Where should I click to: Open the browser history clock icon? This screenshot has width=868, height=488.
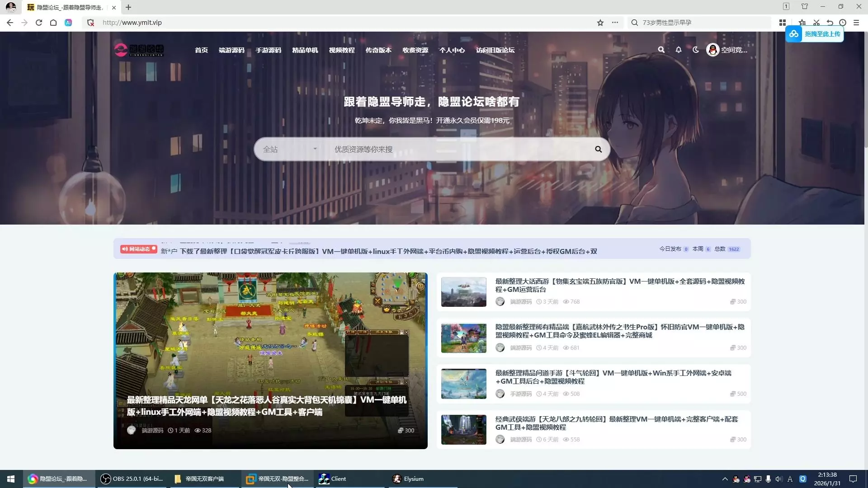pos(843,23)
